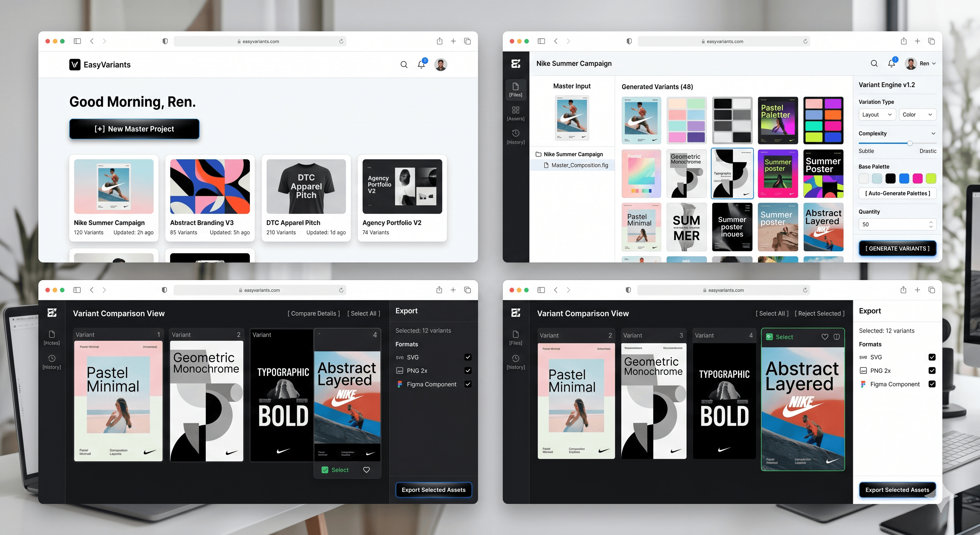Select the Pastel Paletter variant thumbnail
Viewport: 980px width, 535px height.
pyautogui.click(x=777, y=121)
